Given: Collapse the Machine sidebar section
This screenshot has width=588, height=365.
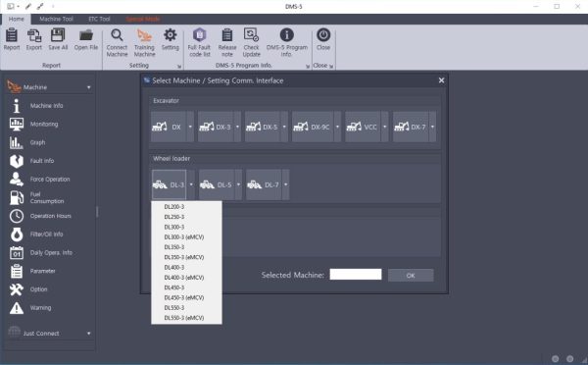Looking at the screenshot, I should click(89, 87).
